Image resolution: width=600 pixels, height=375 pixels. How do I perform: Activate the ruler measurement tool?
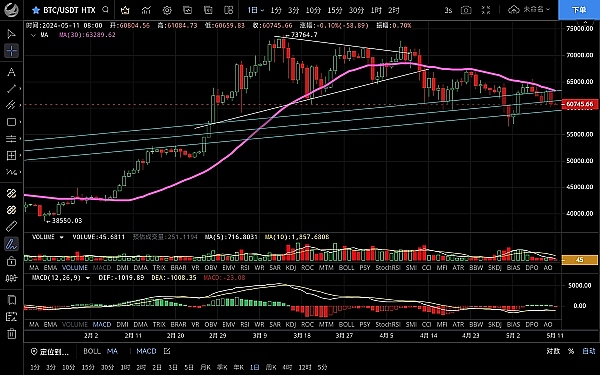11,227
